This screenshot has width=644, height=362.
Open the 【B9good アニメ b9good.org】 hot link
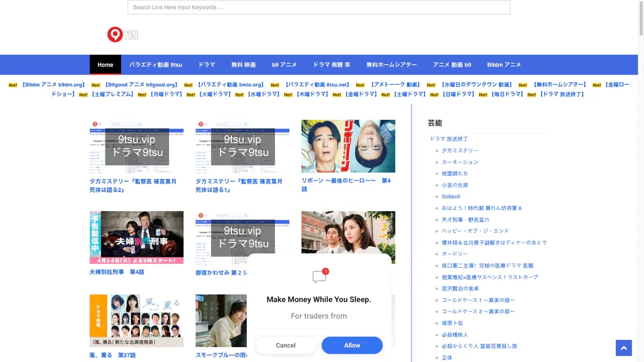click(141, 85)
